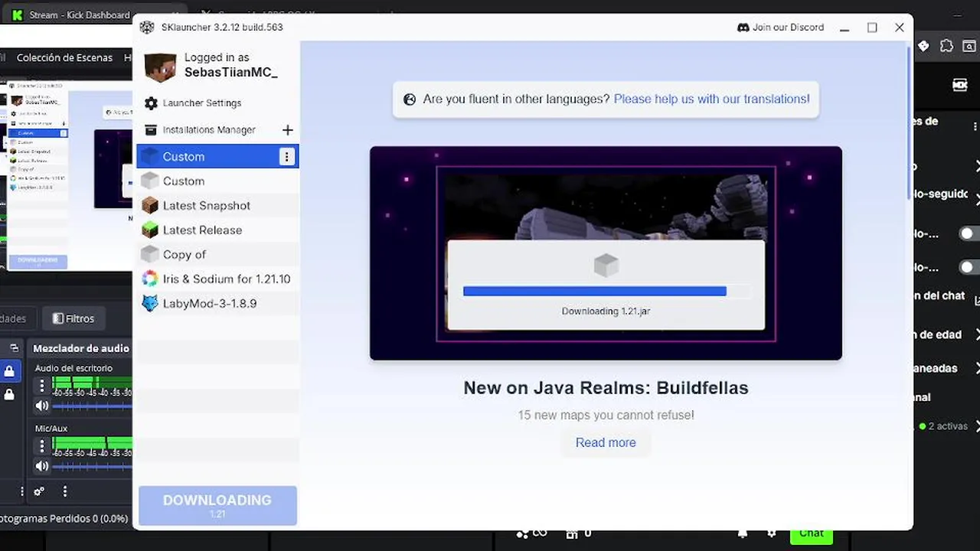Image resolution: width=980 pixels, height=551 pixels.
Task: Toggle the second source lock in OBS
Action: (9, 395)
